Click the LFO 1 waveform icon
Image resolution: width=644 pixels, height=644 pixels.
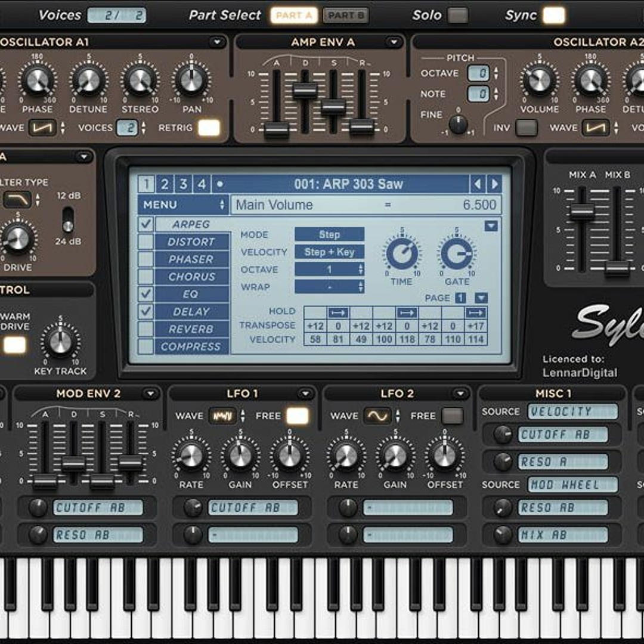click(x=222, y=416)
